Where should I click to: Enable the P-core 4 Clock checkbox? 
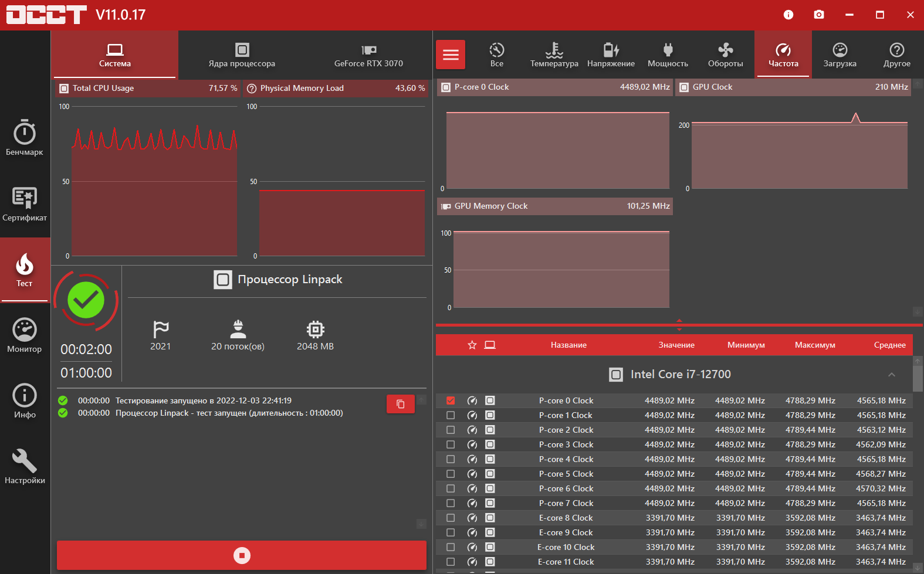click(451, 459)
